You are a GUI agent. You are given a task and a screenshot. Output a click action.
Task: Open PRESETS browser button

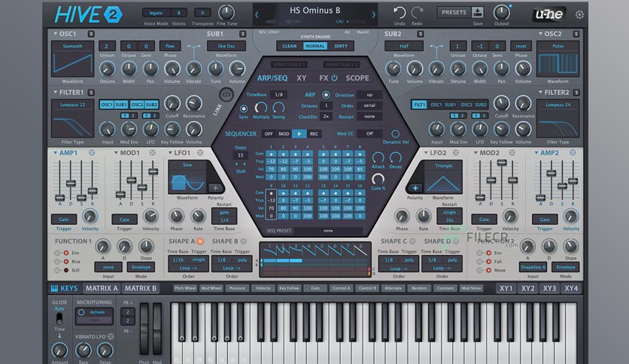pos(454,13)
